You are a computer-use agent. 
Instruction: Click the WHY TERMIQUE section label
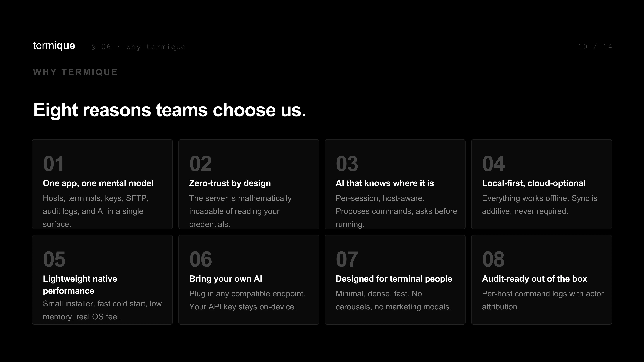click(x=75, y=72)
